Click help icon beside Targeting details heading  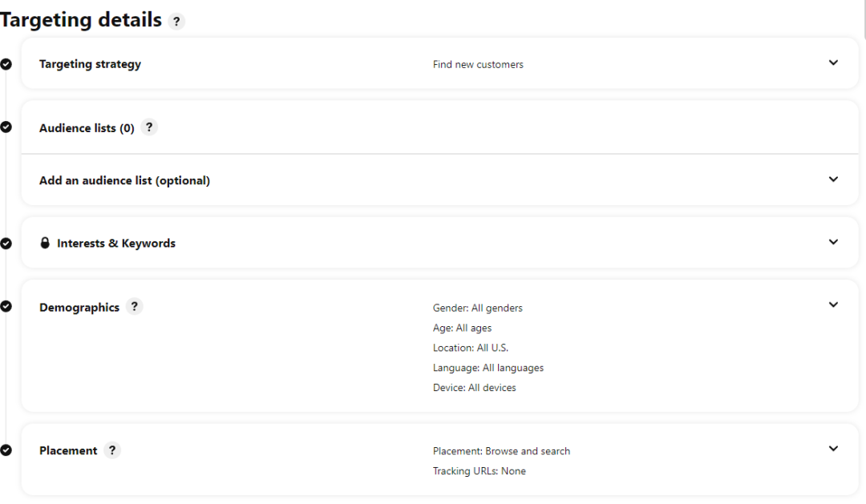point(176,22)
